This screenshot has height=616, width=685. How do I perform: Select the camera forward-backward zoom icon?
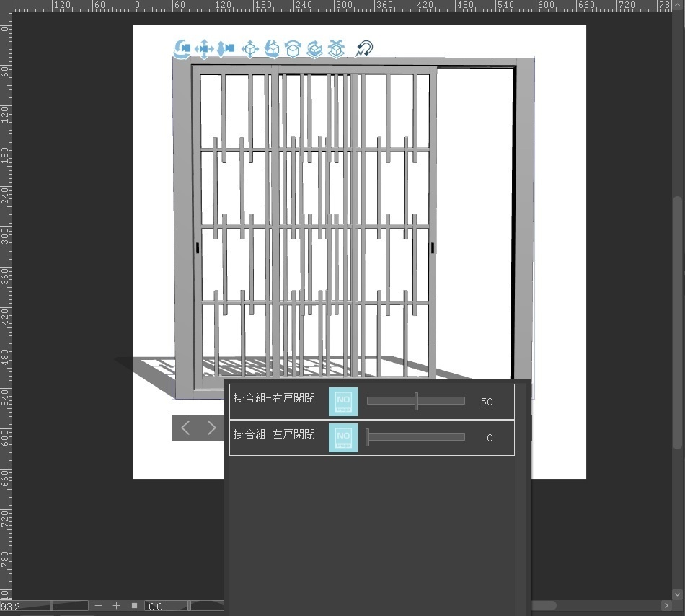pos(226,48)
